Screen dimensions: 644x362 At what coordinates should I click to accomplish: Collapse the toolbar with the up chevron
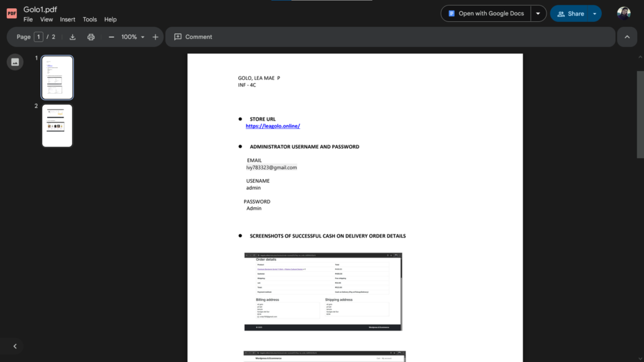tap(626, 37)
